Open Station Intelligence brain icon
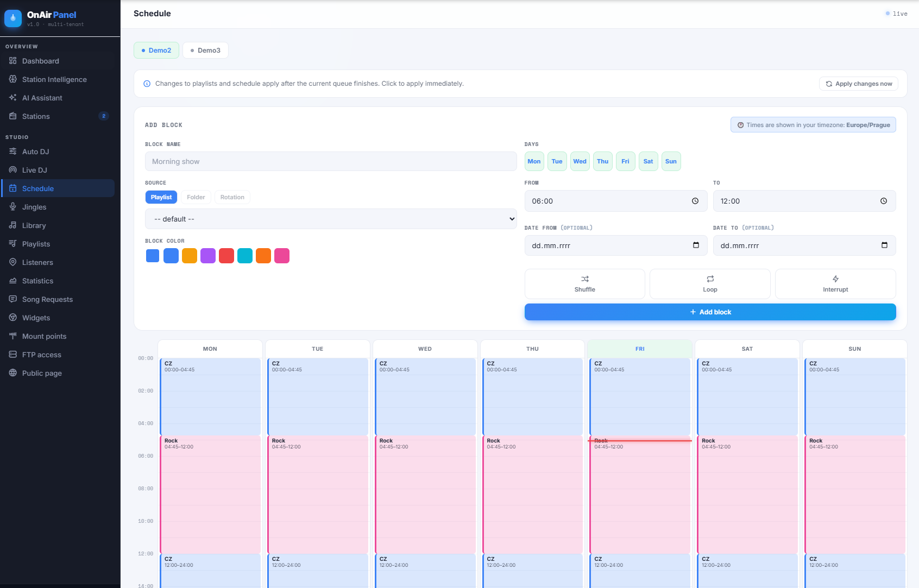 pyautogui.click(x=13, y=79)
